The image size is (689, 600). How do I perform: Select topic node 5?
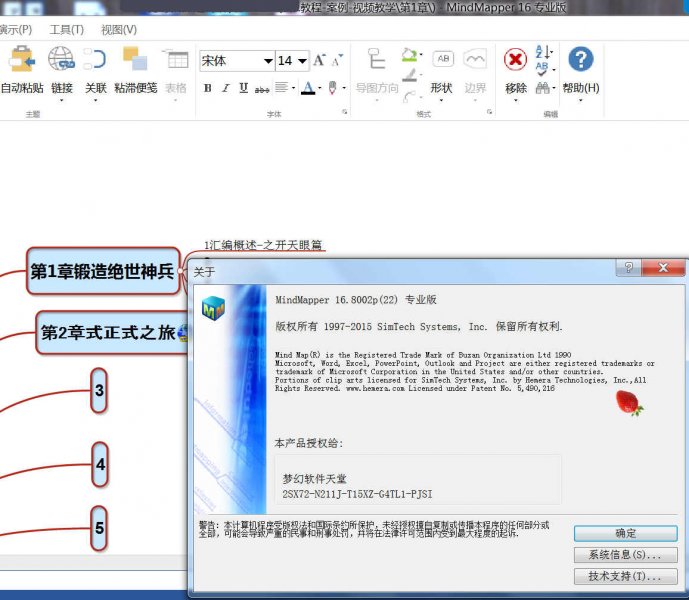pos(99,528)
